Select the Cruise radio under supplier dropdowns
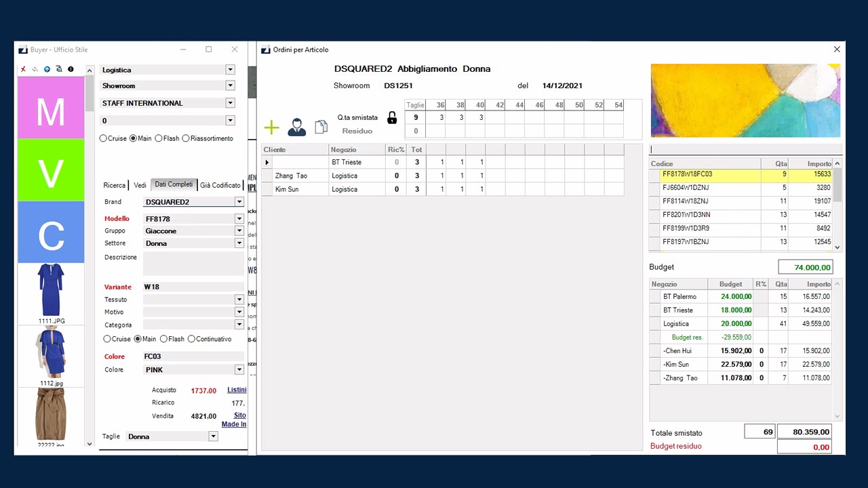Viewport: 868px width, 488px height. (103, 138)
